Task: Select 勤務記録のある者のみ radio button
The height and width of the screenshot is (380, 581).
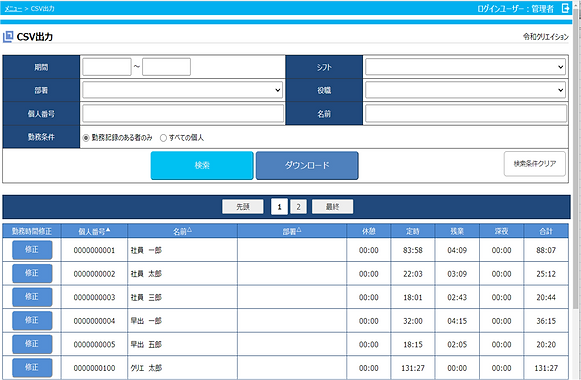Action: tap(86, 138)
